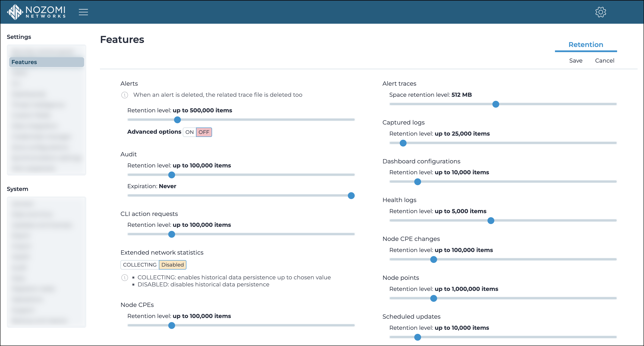The image size is (644, 346).
Task: Click the Alerts retention level slider handle
Action: click(x=177, y=120)
